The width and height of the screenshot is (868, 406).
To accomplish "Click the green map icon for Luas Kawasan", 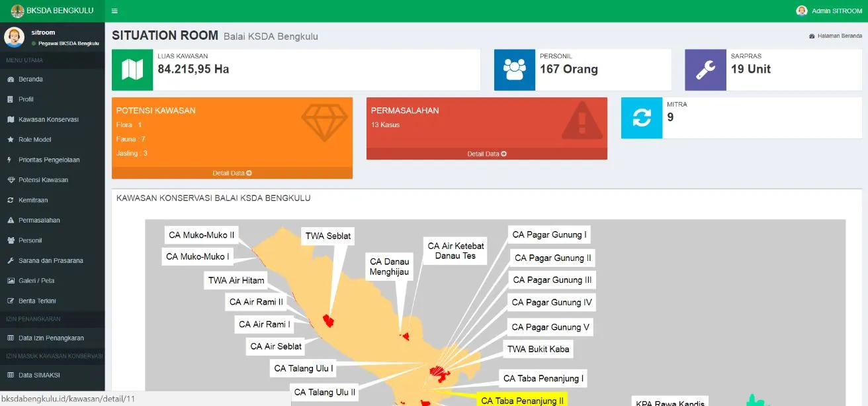I will pos(132,70).
